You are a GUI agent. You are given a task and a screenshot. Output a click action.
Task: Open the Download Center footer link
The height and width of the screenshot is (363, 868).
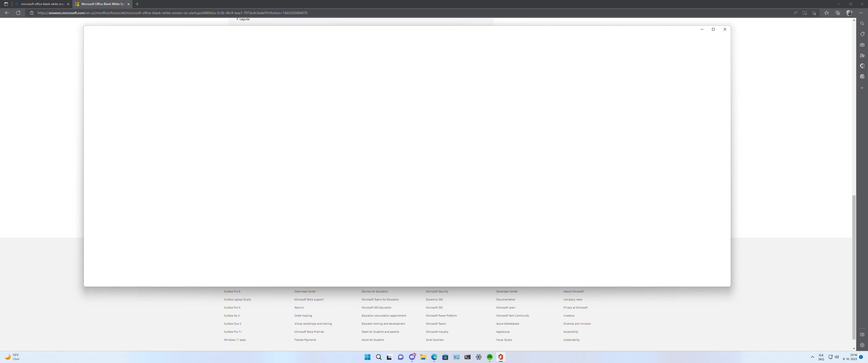coord(305,291)
